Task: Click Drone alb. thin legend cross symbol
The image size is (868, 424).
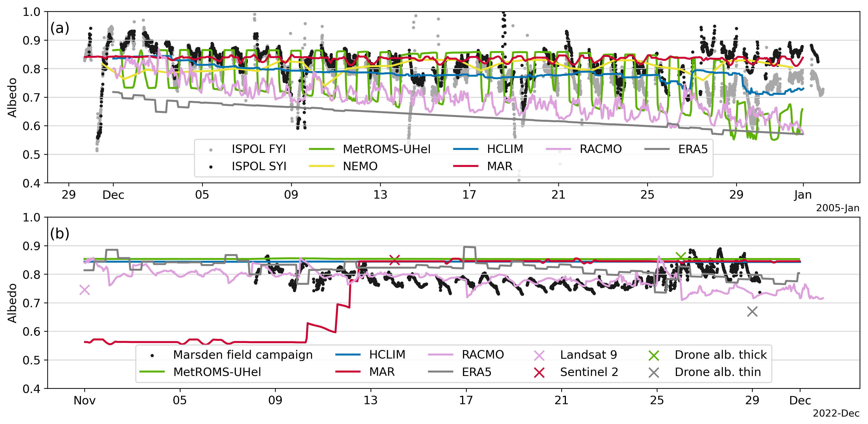Action: coord(654,372)
